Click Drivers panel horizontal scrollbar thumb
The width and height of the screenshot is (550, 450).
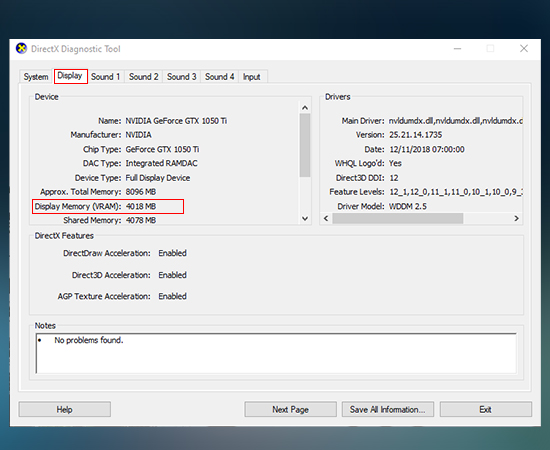398,219
